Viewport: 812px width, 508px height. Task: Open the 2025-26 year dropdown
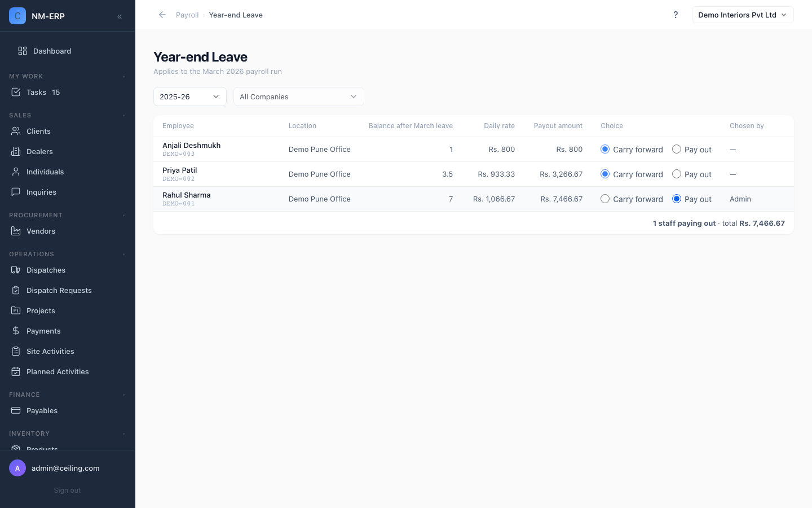(190, 97)
